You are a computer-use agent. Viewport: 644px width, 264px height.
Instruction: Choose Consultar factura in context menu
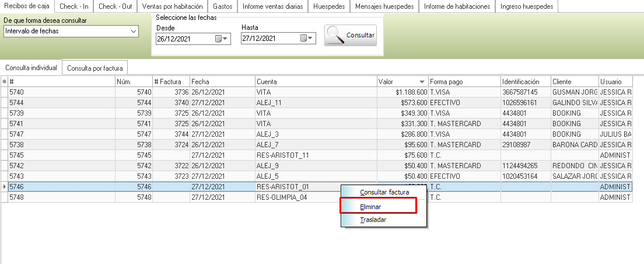(x=384, y=192)
